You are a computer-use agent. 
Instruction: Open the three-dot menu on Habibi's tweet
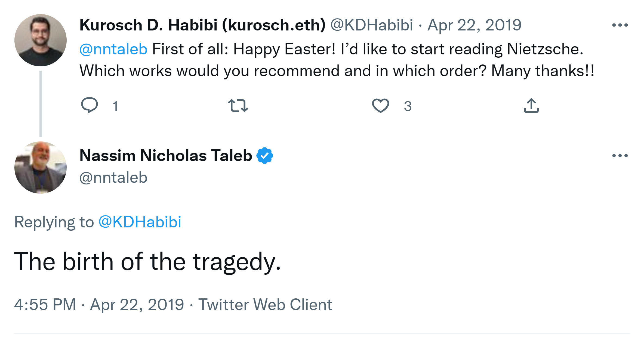(x=620, y=25)
